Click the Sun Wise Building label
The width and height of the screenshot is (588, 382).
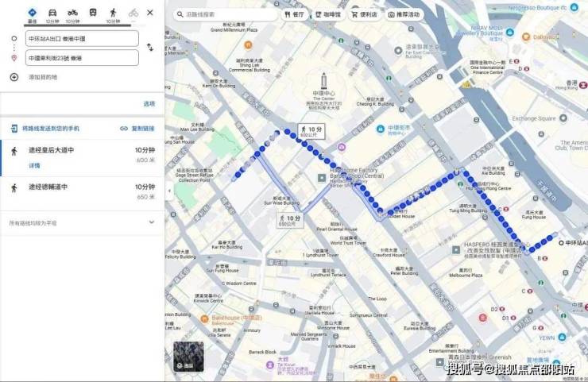[x=281, y=203]
